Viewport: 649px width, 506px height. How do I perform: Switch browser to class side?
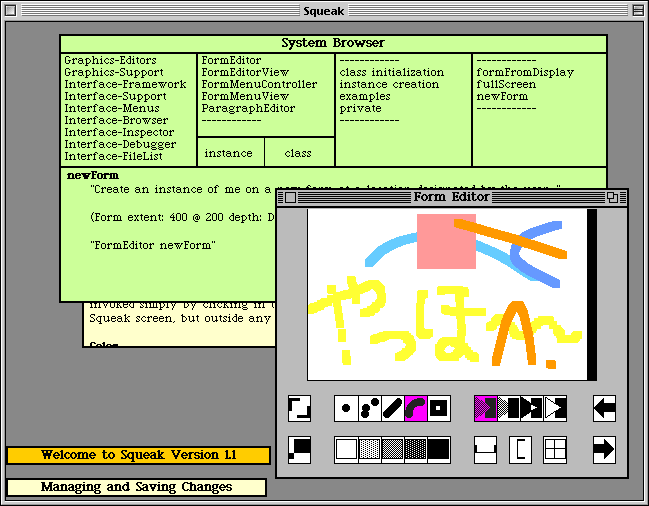(x=298, y=153)
